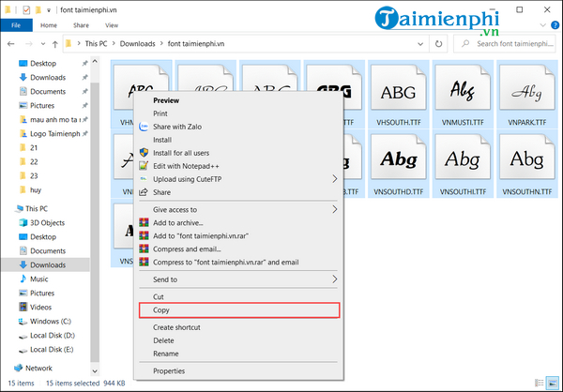Open the recent locations dropdown arrow
The image size is (563, 392).
pos(43,44)
